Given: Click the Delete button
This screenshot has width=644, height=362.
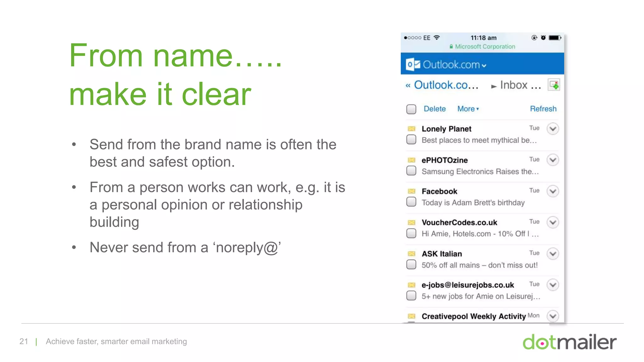Looking at the screenshot, I should point(435,109).
